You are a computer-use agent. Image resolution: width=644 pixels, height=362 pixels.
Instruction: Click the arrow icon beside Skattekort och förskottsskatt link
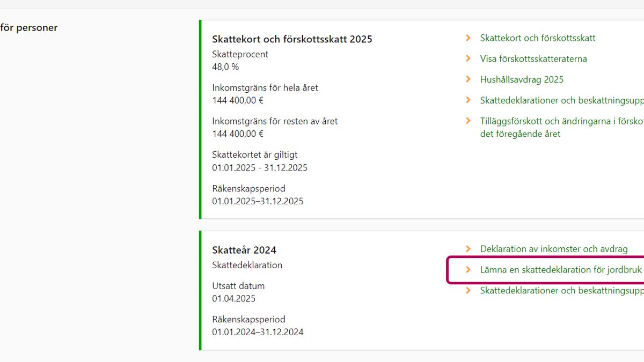click(x=468, y=38)
